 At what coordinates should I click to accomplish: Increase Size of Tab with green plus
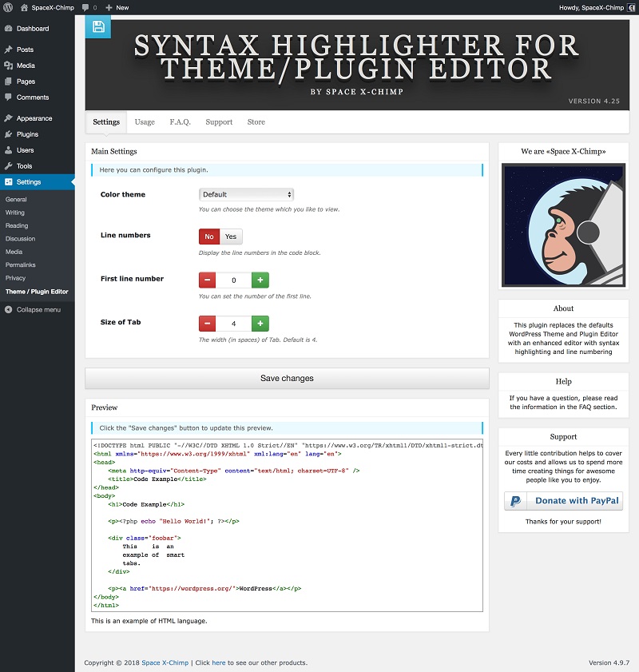[260, 324]
